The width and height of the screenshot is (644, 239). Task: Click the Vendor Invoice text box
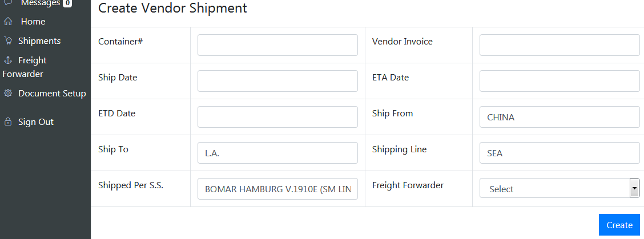pyautogui.click(x=559, y=45)
